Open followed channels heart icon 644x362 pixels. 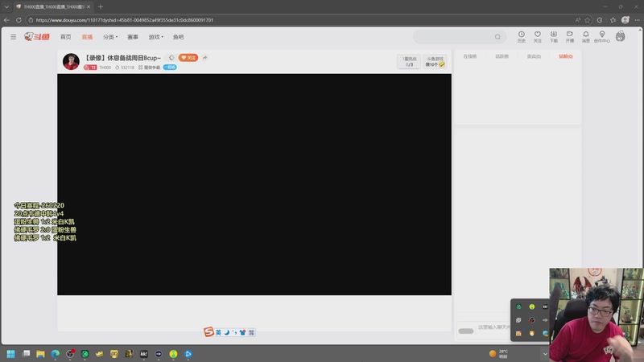537,36
